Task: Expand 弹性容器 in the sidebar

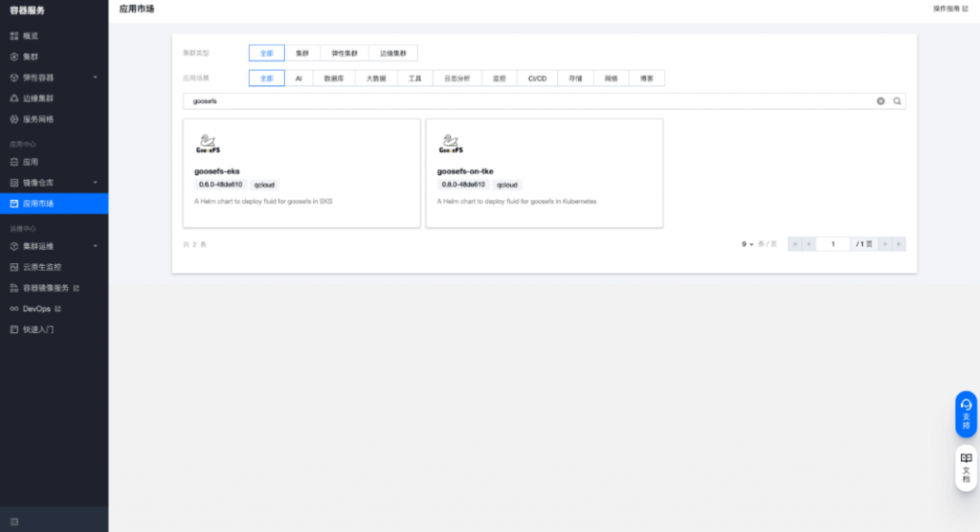Action: [54, 78]
